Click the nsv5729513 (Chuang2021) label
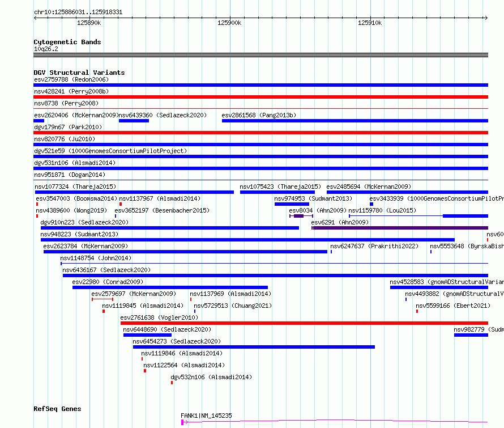This screenshot has width=504, height=428. tap(233, 306)
